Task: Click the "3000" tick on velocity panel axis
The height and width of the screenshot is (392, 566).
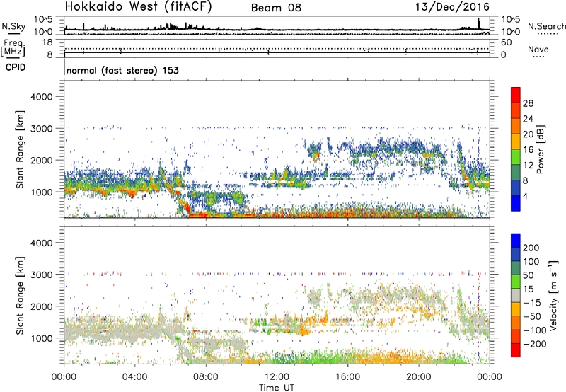Action: click(x=42, y=275)
